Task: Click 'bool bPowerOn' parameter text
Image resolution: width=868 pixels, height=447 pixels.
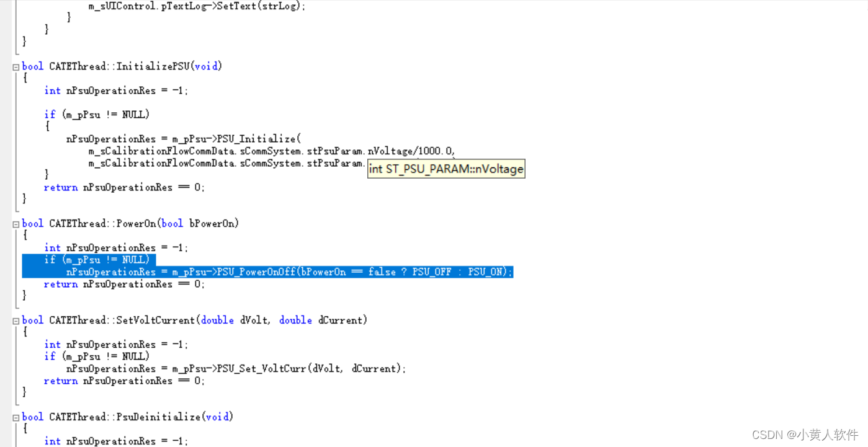Action: 197,224
